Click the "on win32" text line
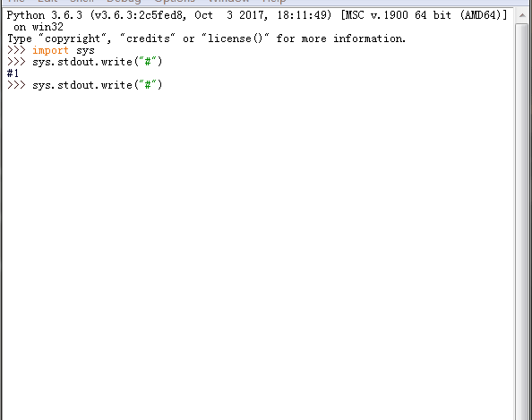This screenshot has width=532, height=420. (x=39, y=27)
